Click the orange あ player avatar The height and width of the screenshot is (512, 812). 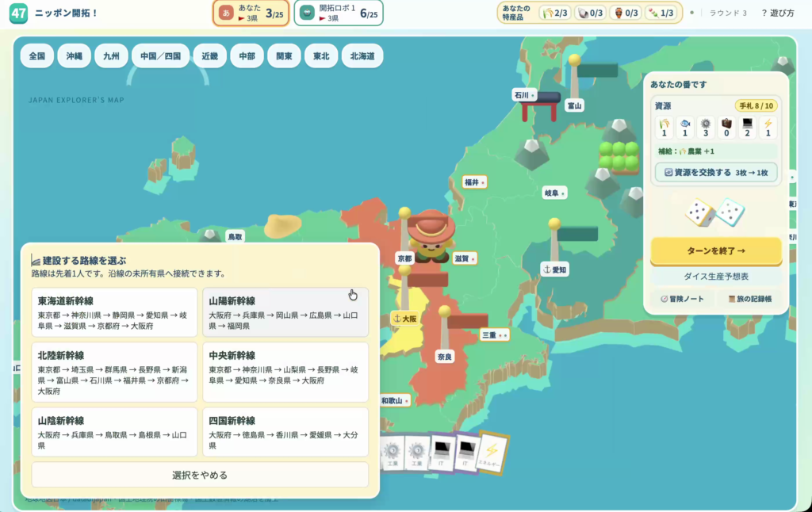point(226,13)
